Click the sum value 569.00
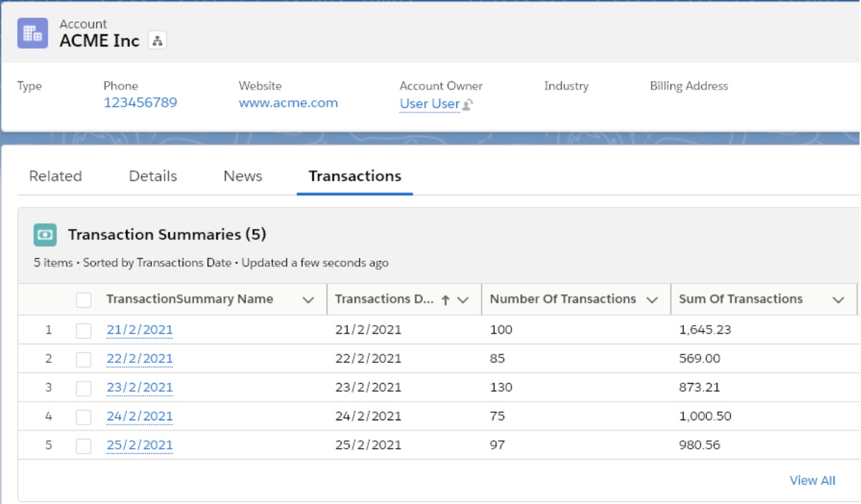Image resolution: width=861 pixels, height=504 pixels. (700, 359)
